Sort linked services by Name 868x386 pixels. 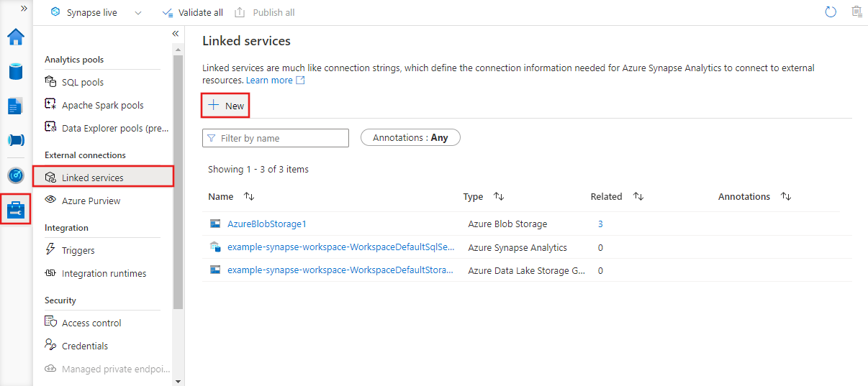click(249, 196)
